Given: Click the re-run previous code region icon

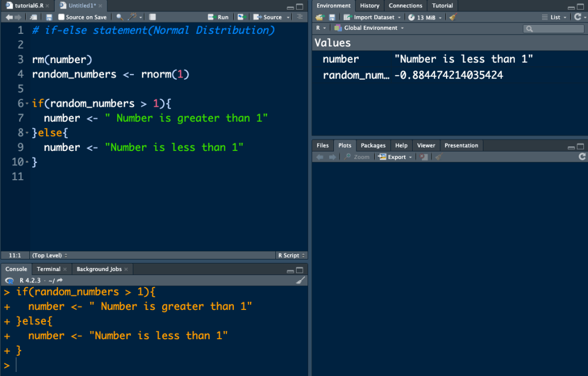Looking at the screenshot, I should (241, 17).
